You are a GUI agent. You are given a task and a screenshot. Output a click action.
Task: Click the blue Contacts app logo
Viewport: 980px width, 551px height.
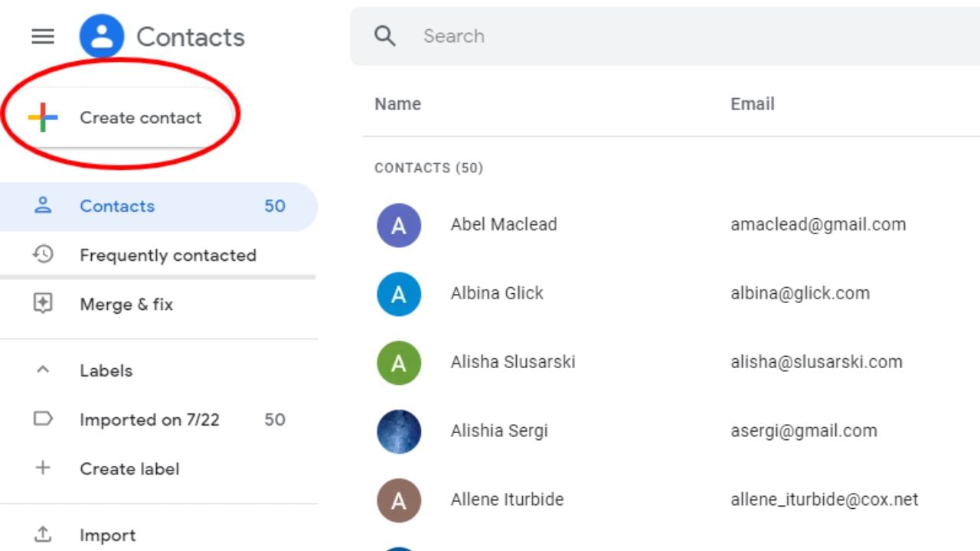(102, 36)
